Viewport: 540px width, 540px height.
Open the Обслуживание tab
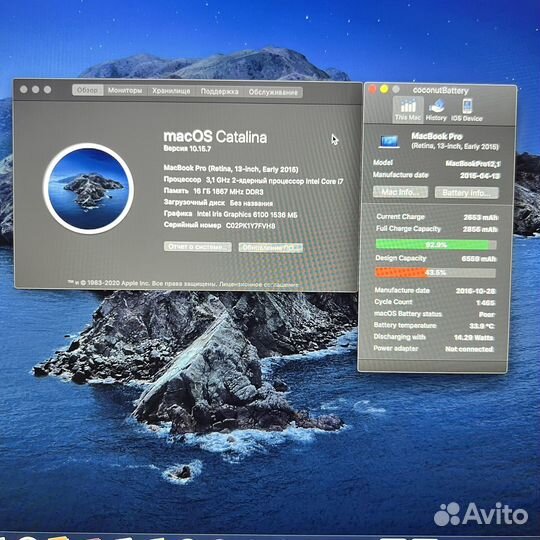click(x=273, y=92)
